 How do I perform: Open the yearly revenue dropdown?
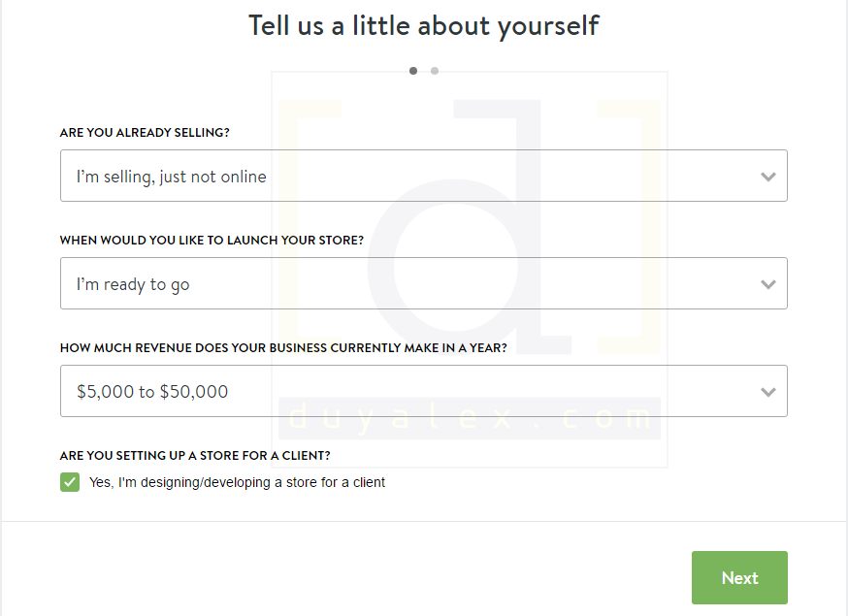click(x=423, y=391)
